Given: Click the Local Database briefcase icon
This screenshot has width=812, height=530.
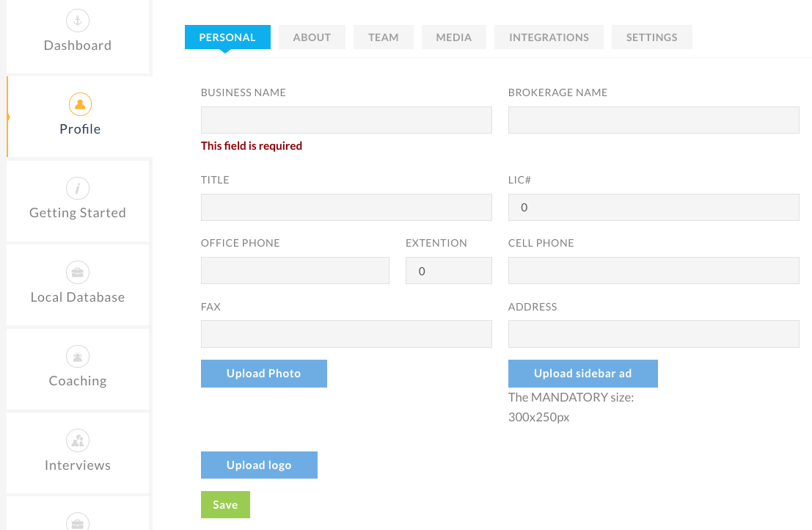Looking at the screenshot, I should [78, 272].
